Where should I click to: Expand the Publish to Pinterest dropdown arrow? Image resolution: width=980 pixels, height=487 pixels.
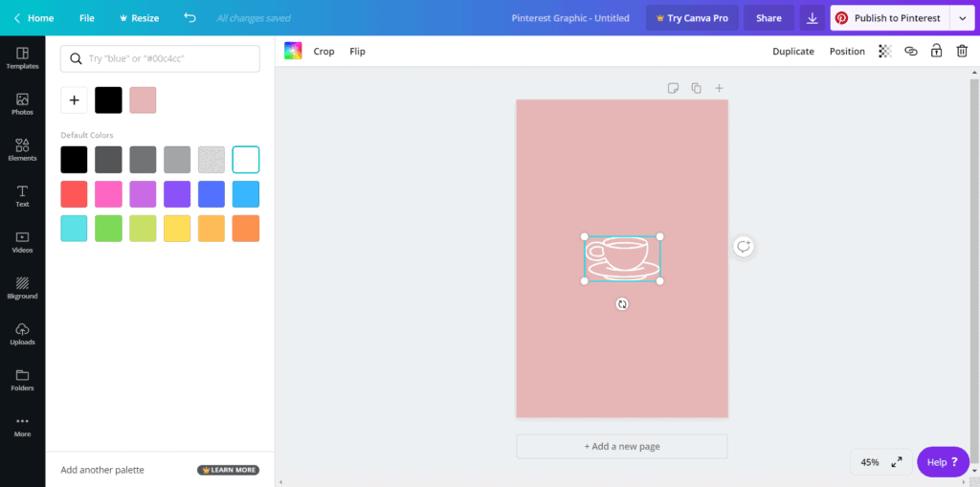(962, 18)
